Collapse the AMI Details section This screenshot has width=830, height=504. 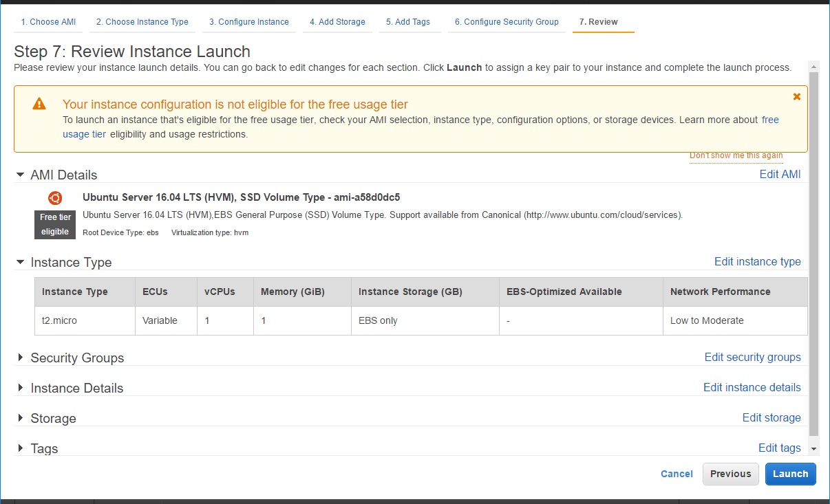click(x=21, y=175)
